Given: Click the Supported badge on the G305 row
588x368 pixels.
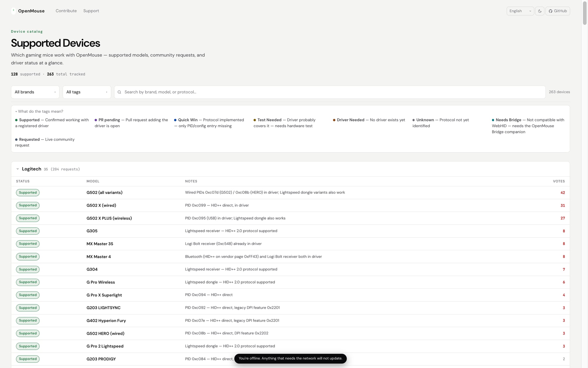Looking at the screenshot, I should tap(28, 231).
